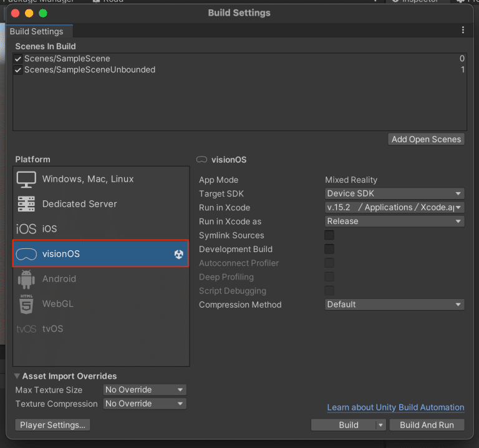Screen dimensions: 479x448
Task: Click the Android robot icon
Action: pyautogui.click(x=26, y=280)
